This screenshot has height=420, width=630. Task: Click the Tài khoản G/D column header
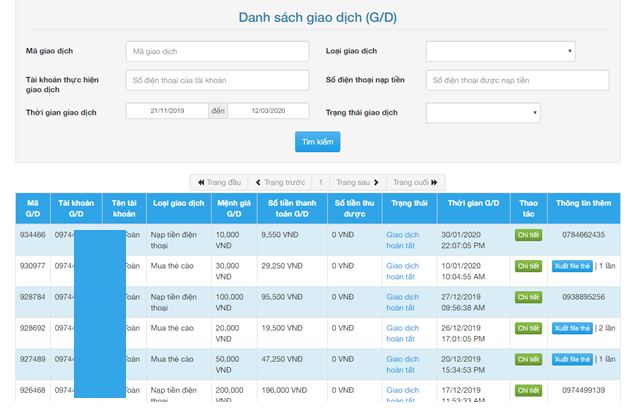coord(76,208)
